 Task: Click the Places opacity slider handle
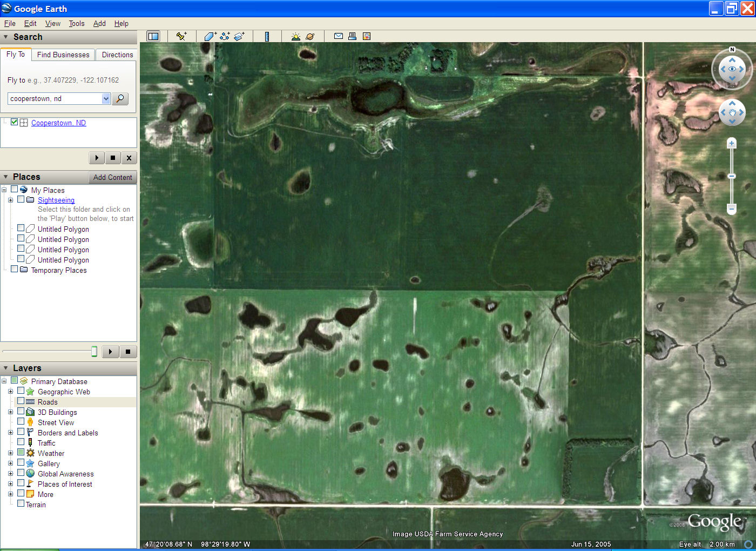pos(94,352)
